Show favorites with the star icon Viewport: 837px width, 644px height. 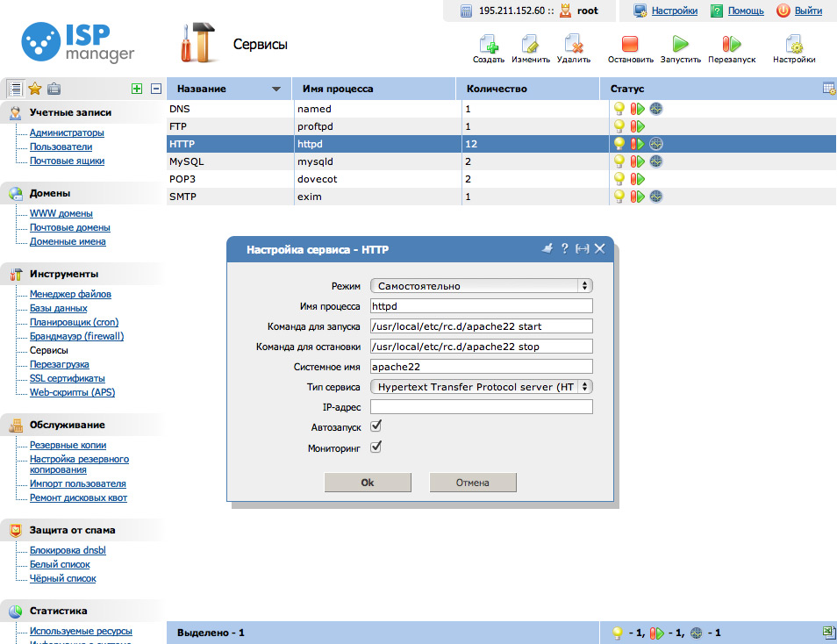(x=35, y=89)
